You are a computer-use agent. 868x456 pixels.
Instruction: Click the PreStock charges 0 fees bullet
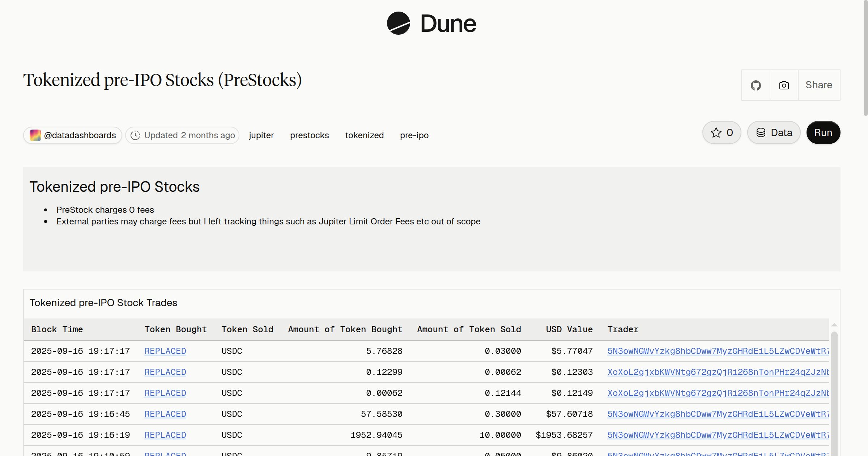[x=105, y=210]
